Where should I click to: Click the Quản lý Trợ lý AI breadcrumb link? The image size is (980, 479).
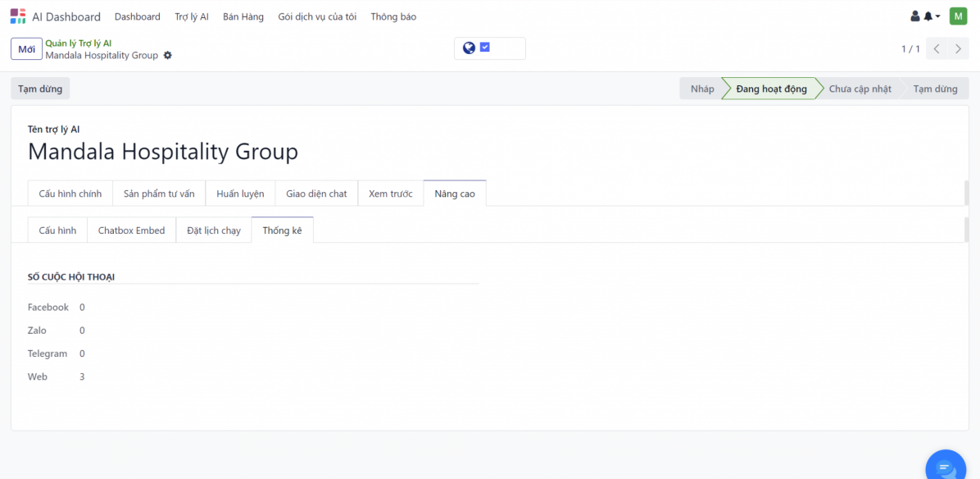(79, 43)
